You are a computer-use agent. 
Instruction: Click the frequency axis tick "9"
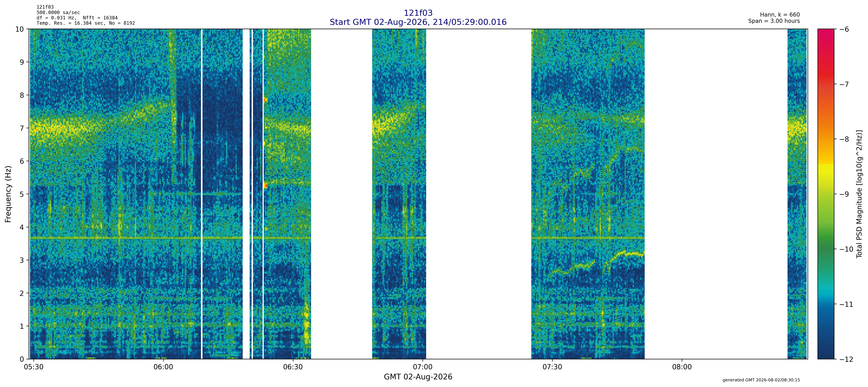point(22,62)
